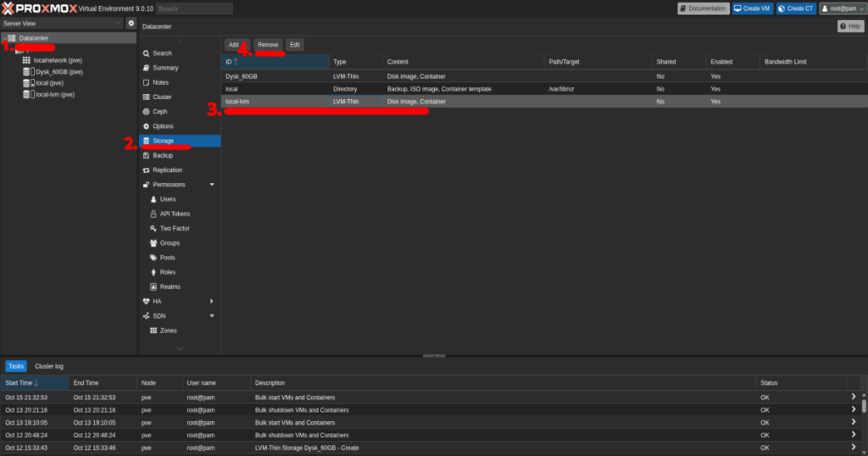Click the Permissions unlock icon
This screenshot has width=868, height=456.
click(146, 185)
